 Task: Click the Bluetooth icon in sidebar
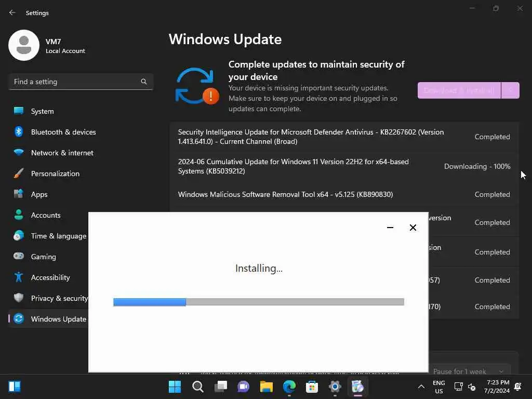[19, 131]
